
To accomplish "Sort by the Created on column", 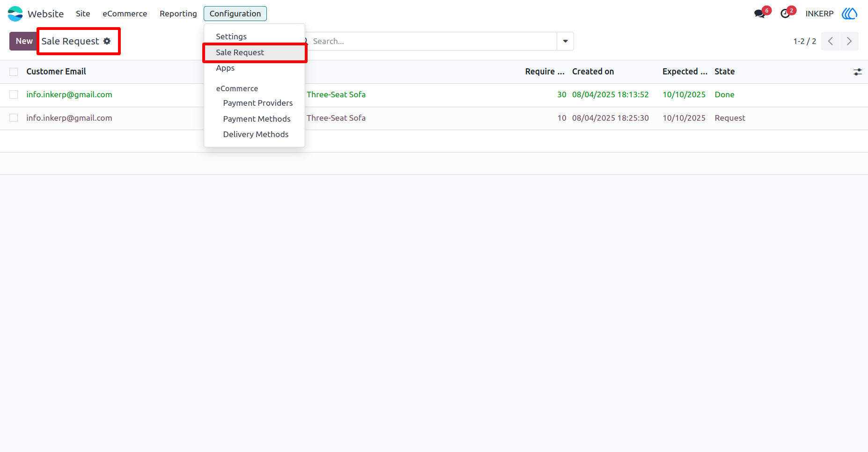I will pos(593,72).
